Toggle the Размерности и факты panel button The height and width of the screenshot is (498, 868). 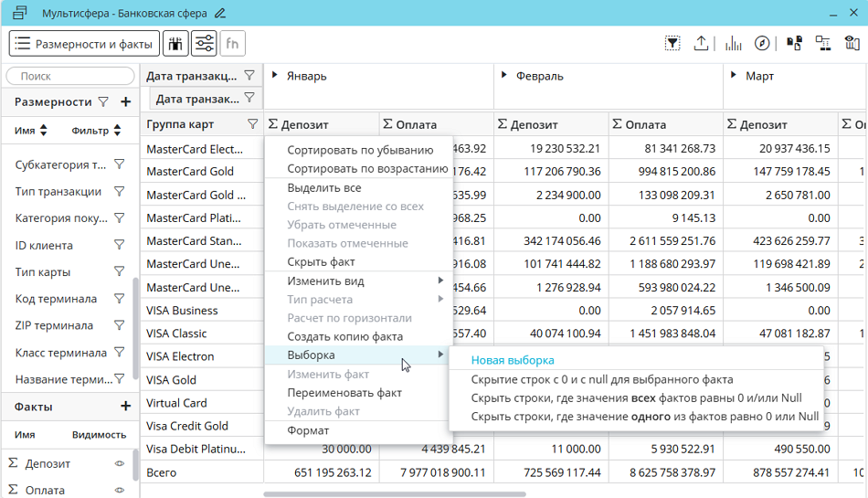(x=84, y=43)
